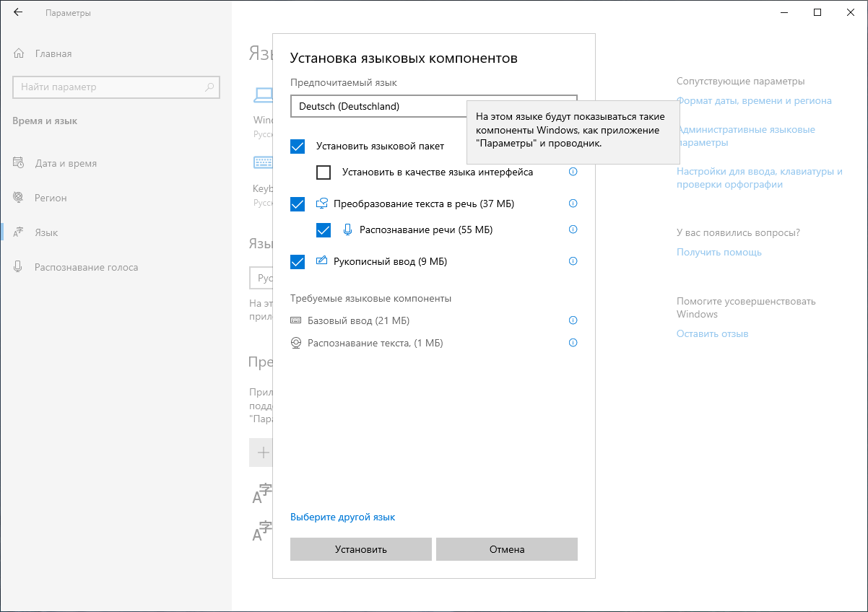Screen dimensions: 868x612
Task: Open Главная settings home page
Action: coord(53,53)
